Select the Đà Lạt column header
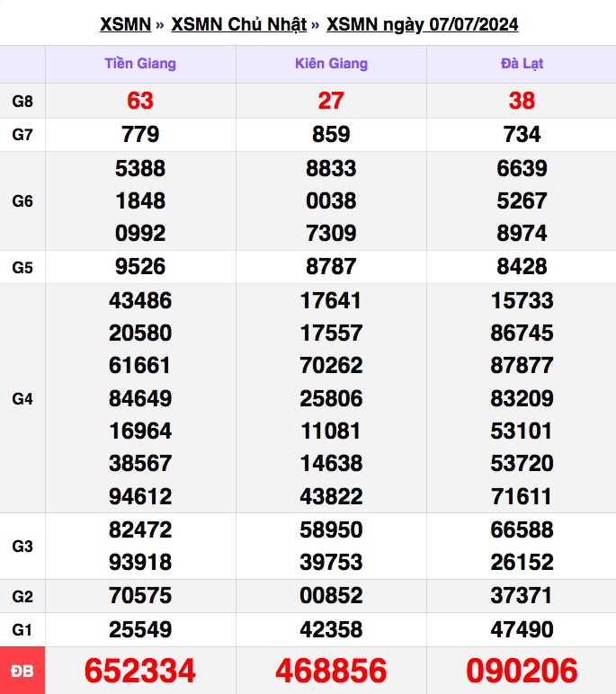The image size is (616, 694). coord(522,64)
